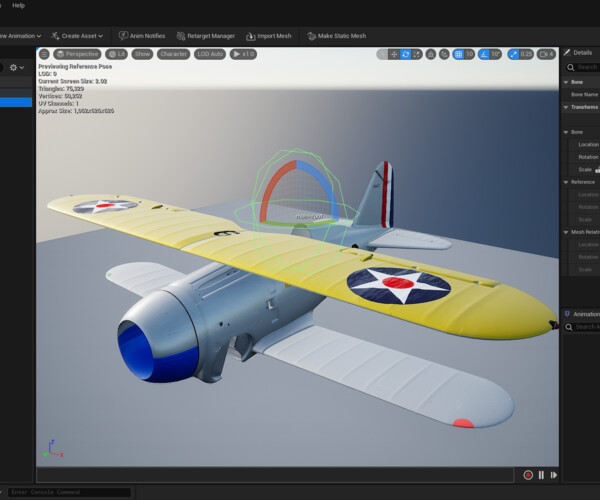
Task: Open the scale snap value 0.25 dropdown
Action: pos(526,54)
